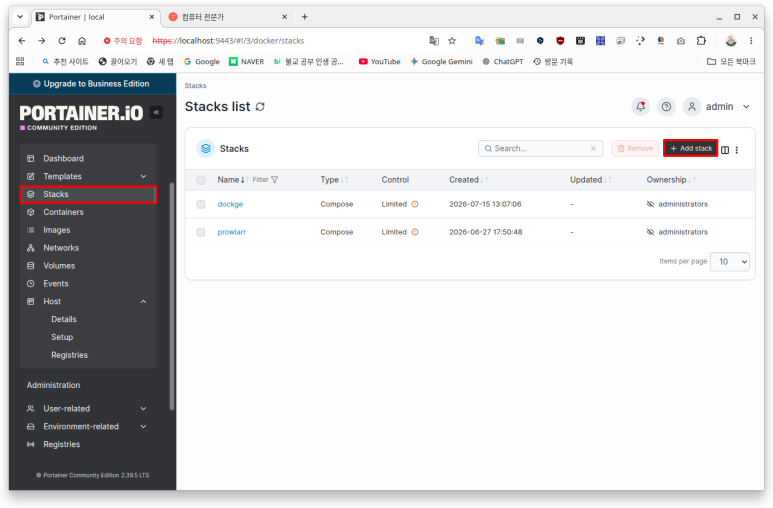Open Host Setup sidebar item
773x508 pixels.
tap(62, 337)
